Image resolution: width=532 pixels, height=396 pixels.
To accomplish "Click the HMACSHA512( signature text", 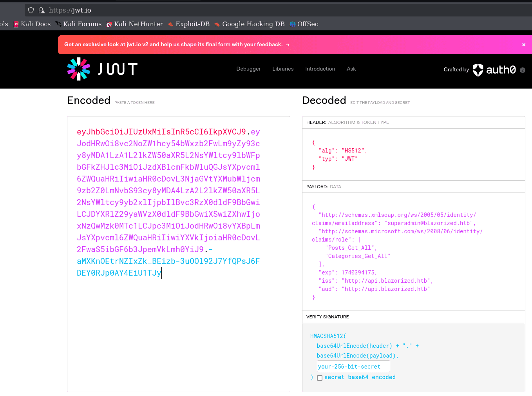I will click(328, 336).
